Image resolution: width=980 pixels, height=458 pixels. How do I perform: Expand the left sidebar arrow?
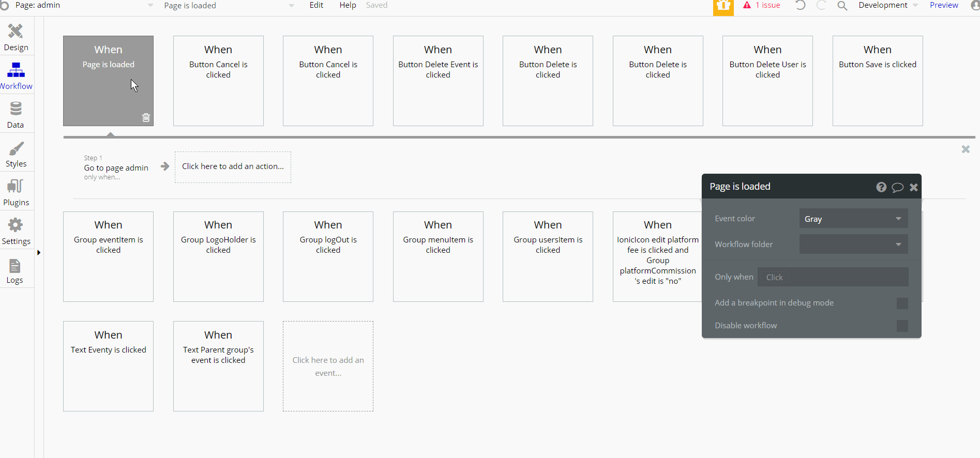pyautogui.click(x=39, y=253)
